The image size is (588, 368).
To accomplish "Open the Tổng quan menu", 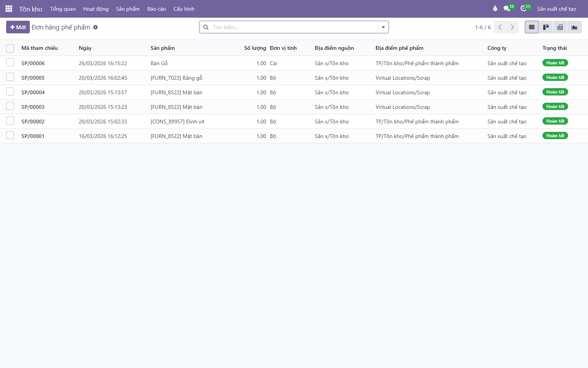I will [63, 9].
